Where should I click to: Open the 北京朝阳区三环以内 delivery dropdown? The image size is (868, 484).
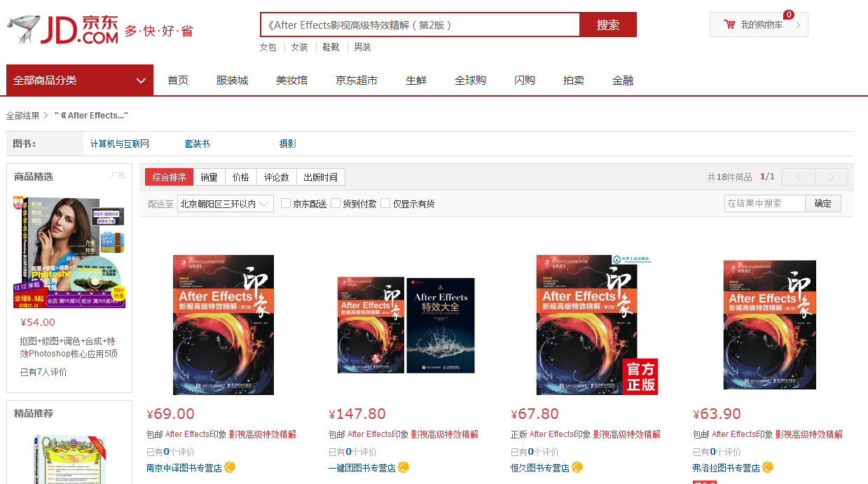tap(226, 204)
